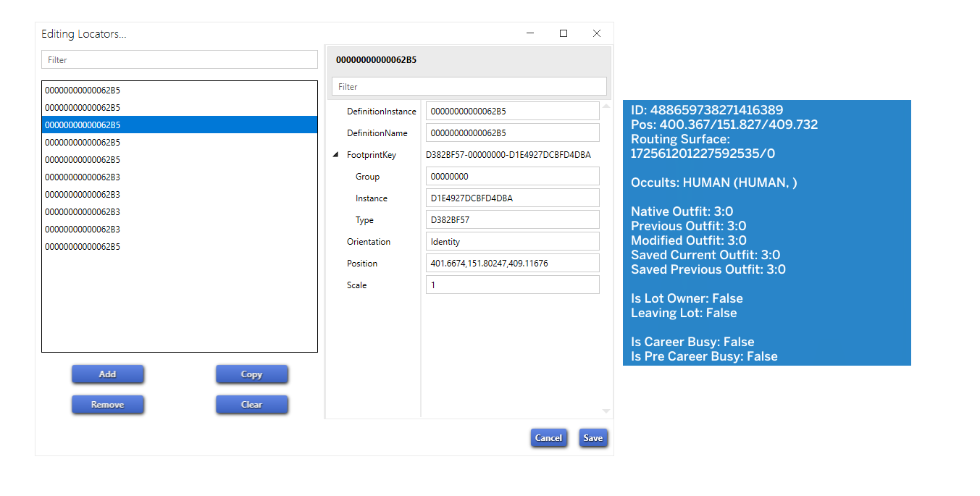Save the locator changes

(x=592, y=438)
